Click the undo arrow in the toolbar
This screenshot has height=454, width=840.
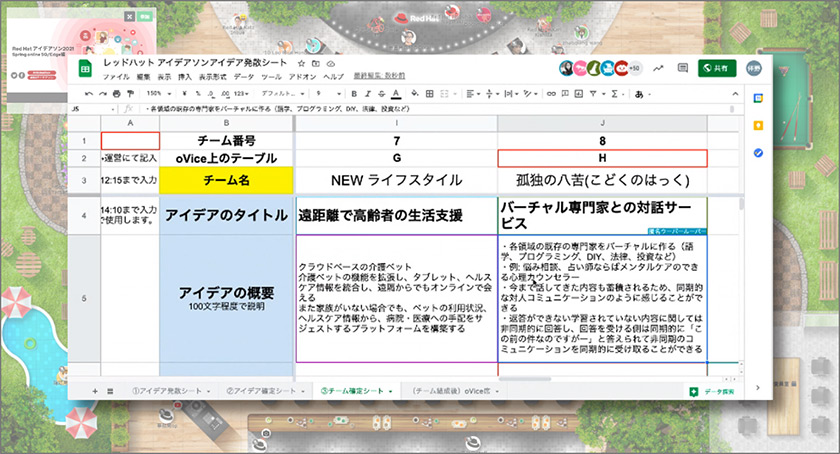[89, 94]
